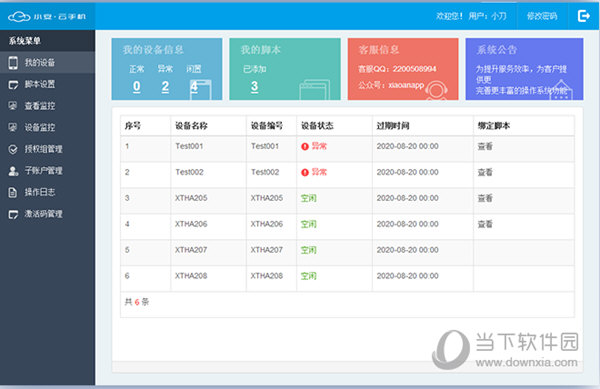Image resolution: width=600 pixels, height=389 pixels.
Task: Select the XTHA207 device row
Action: coord(347,250)
